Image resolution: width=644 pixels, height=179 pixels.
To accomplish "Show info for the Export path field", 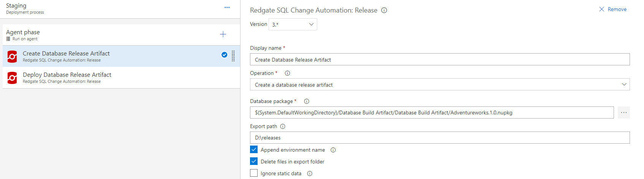I will click(283, 127).
